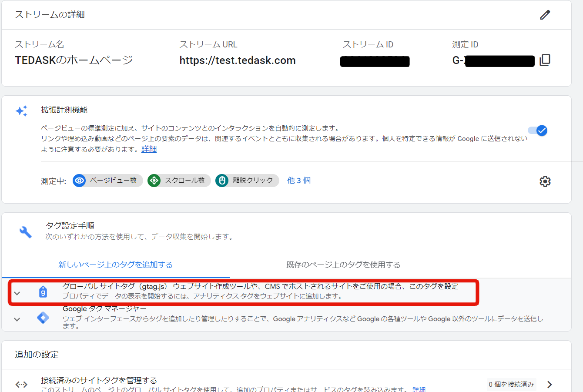Click the 他 3 個 link
Image resolution: width=583 pixels, height=392 pixels.
(x=298, y=181)
